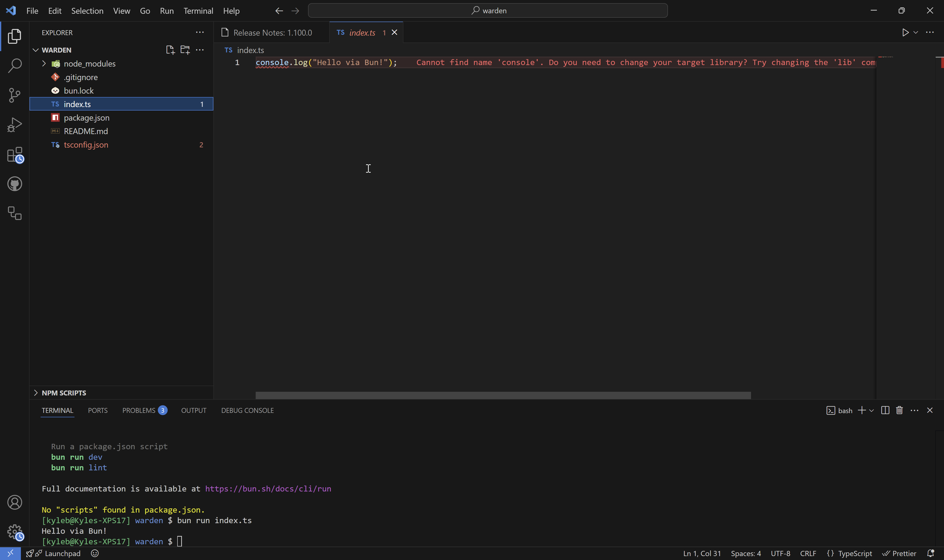
Task: Open the bun.sh docs link in terminal
Action: click(268, 489)
